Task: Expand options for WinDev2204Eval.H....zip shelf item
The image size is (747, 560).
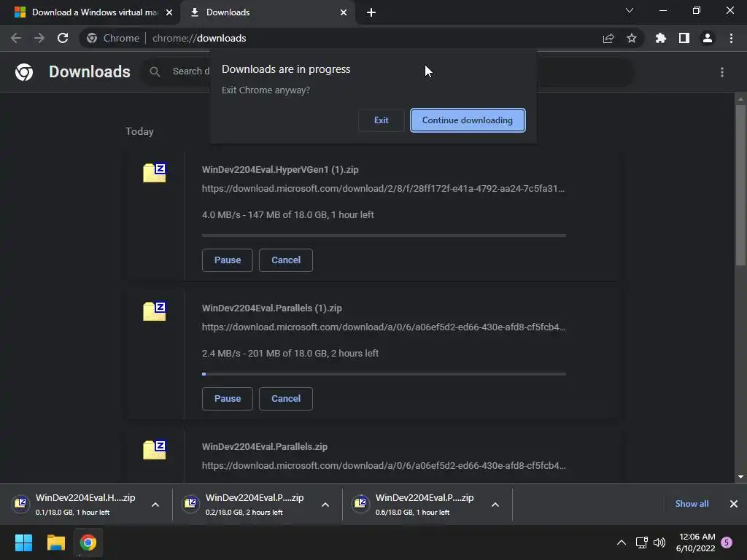Action: tap(155, 505)
